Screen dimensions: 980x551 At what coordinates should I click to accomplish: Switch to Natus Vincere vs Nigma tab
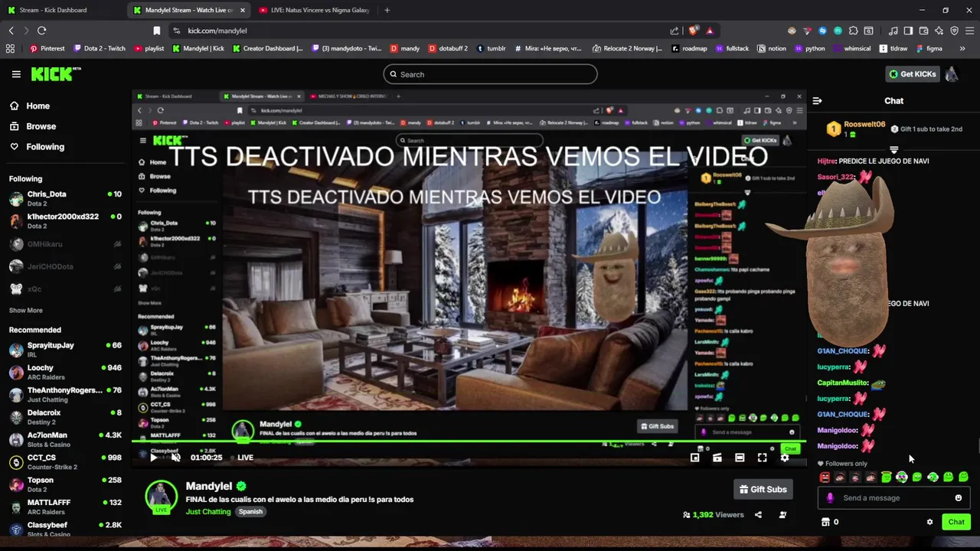[315, 10]
